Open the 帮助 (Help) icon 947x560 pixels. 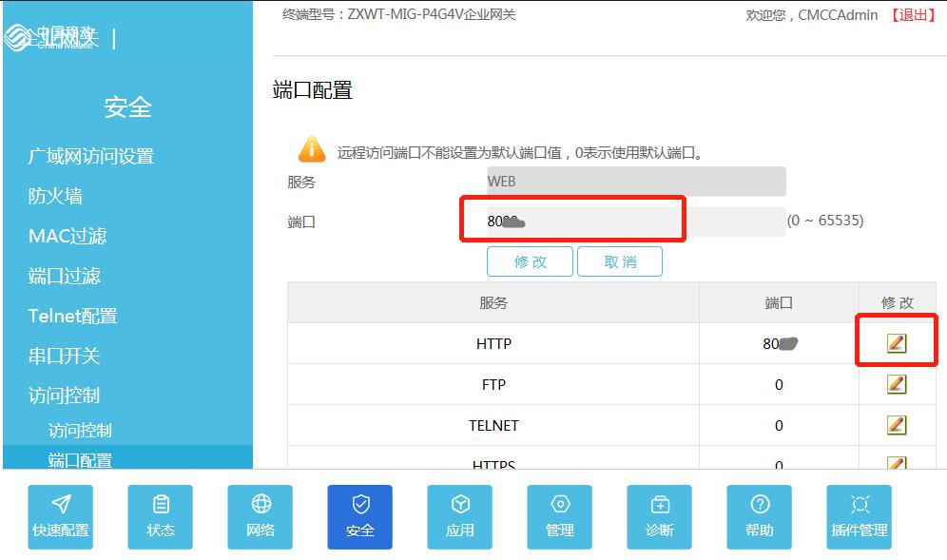[x=759, y=516]
